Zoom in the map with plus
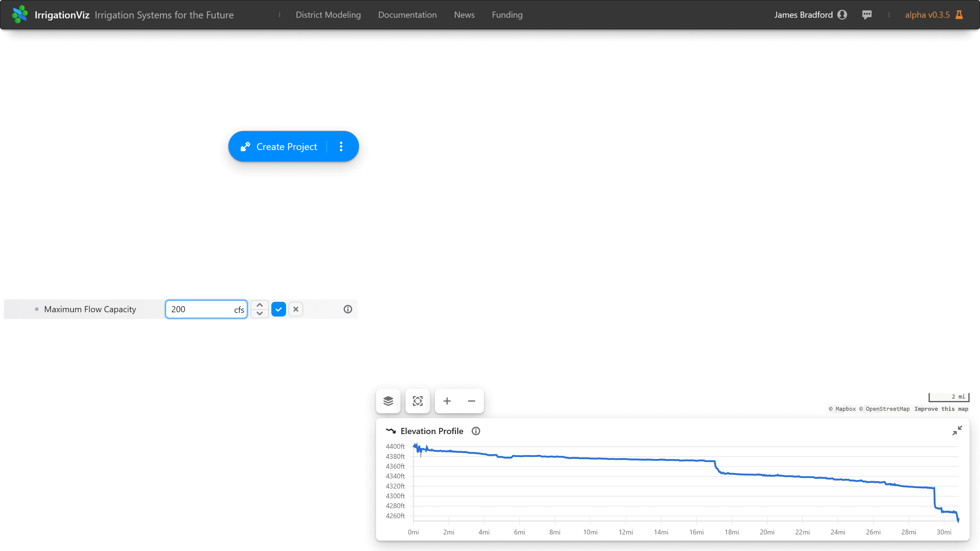This screenshot has height=551, width=980. click(447, 401)
